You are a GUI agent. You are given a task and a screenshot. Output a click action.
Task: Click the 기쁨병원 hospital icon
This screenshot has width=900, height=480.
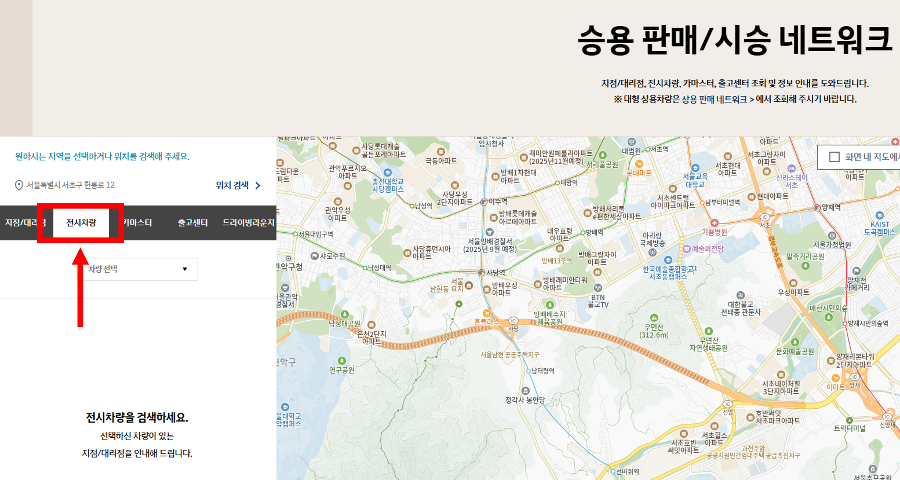[715, 223]
